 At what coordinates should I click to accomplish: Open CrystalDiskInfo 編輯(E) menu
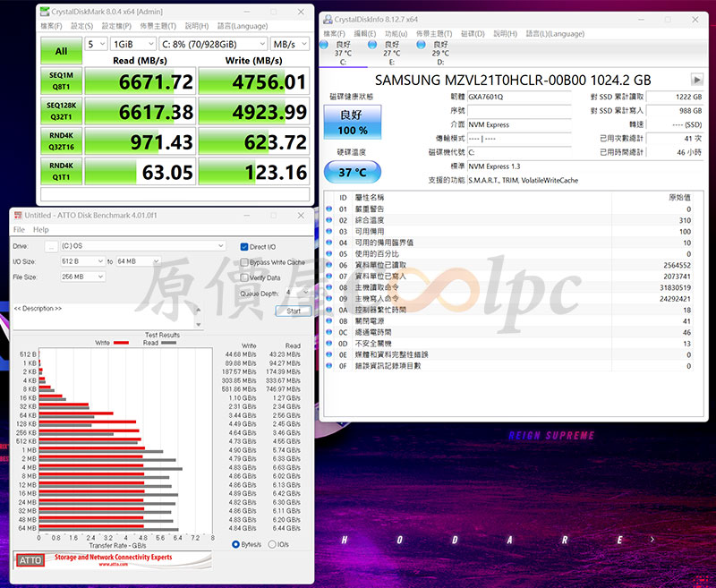[365, 34]
